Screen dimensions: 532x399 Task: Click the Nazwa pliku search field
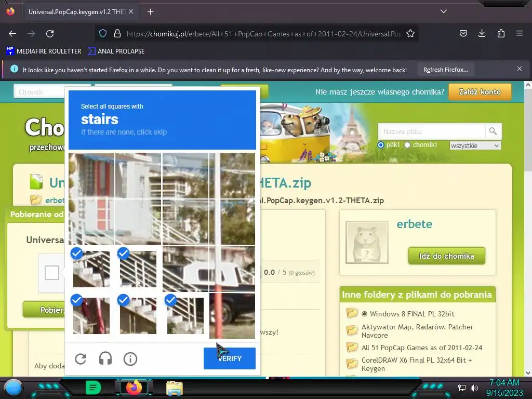tap(431, 131)
